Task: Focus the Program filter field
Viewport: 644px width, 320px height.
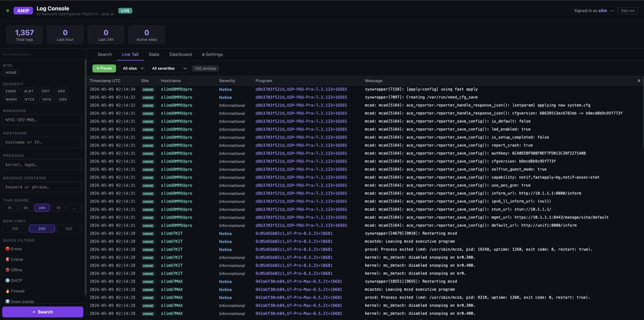Action: coord(42,164)
